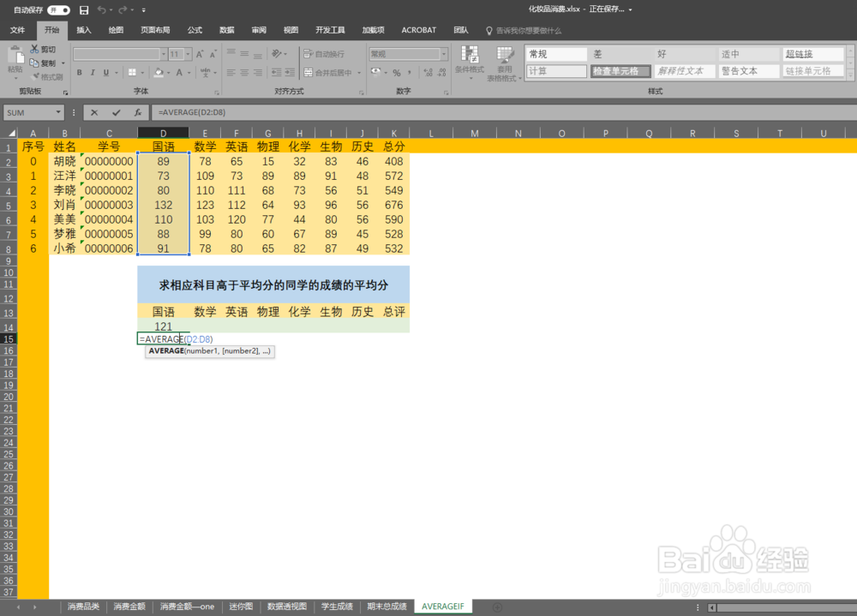This screenshot has height=616, width=857.
Task: Click the Borders icon
Action: tap(132, 72)
